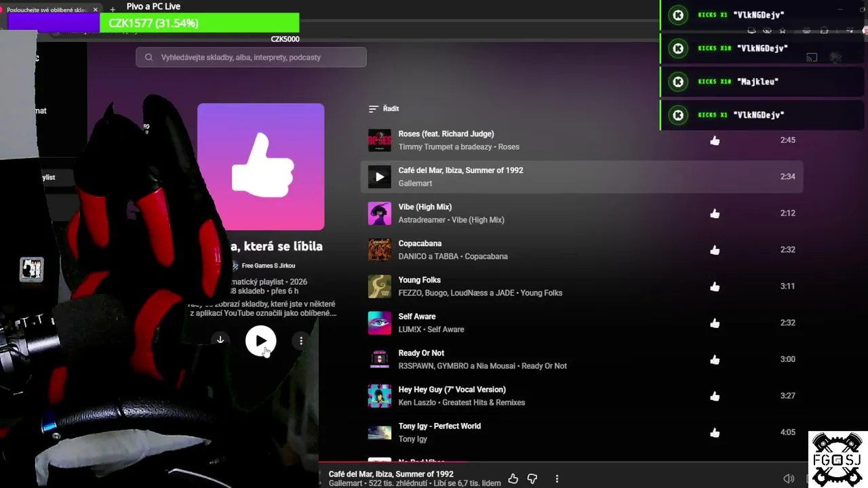Toggle the like on the Vibe (High Mix) row
The height and width of the screenshot is (488, 868).
point(715,213)
